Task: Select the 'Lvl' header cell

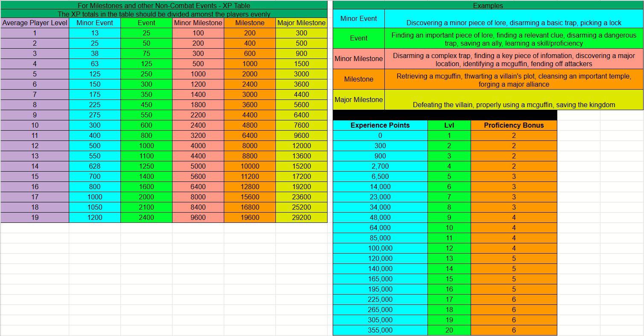Action: click(449, 125)
